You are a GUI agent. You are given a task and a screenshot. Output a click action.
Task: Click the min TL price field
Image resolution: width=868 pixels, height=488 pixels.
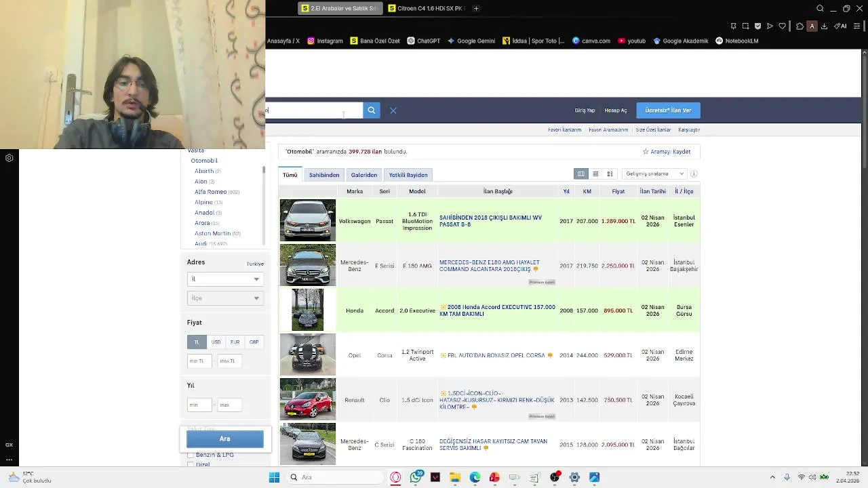pos(200,361)
